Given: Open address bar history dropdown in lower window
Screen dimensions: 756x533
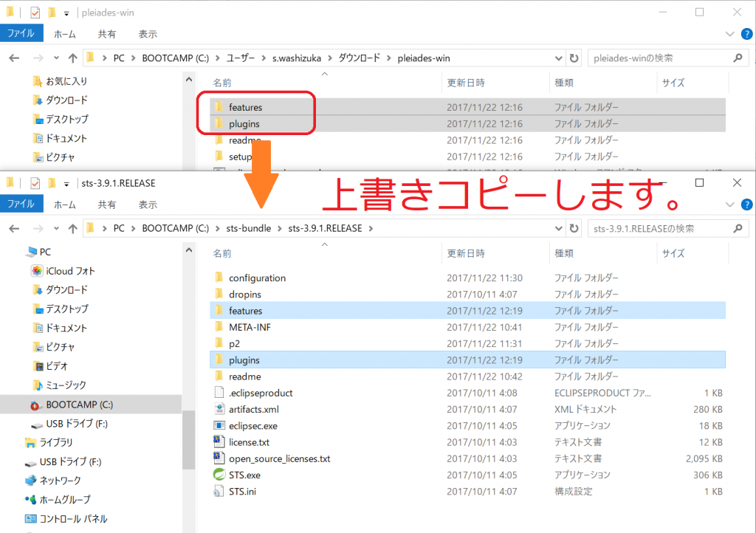Looking at the screenshot, I should pos(557,228).
